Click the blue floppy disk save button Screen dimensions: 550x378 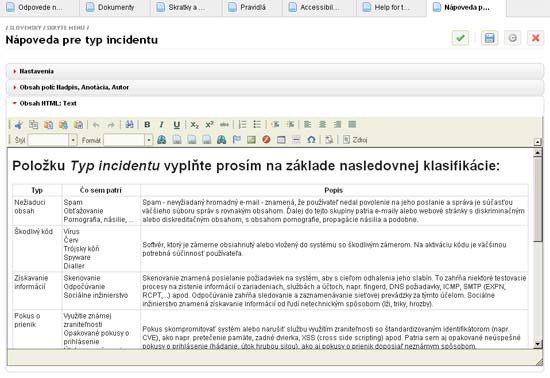click(489, 38)
